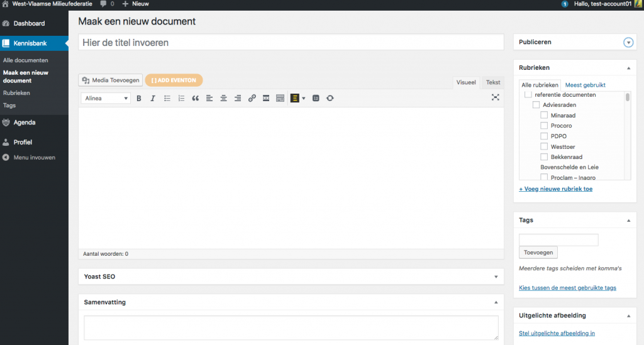This screenshot has width=644, height=345.
Task: Open Kies tussen de meest gebruikte tags
Action: (567, 288)
